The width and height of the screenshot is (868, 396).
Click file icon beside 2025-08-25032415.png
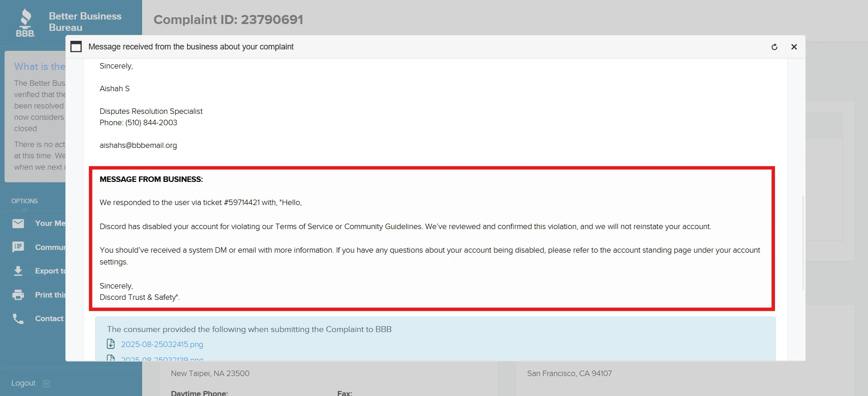coord(111,344)
